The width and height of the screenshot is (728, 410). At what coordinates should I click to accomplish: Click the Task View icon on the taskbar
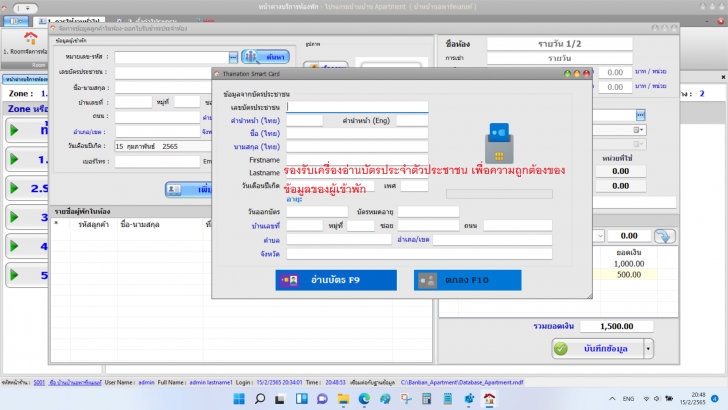pyautogui.click(x=280, y=399)
